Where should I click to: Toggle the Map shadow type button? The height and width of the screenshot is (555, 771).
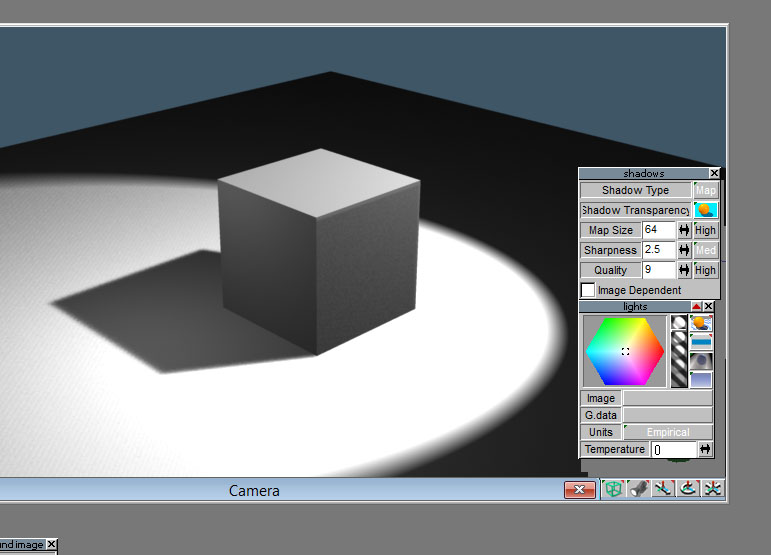click(706, 190)
